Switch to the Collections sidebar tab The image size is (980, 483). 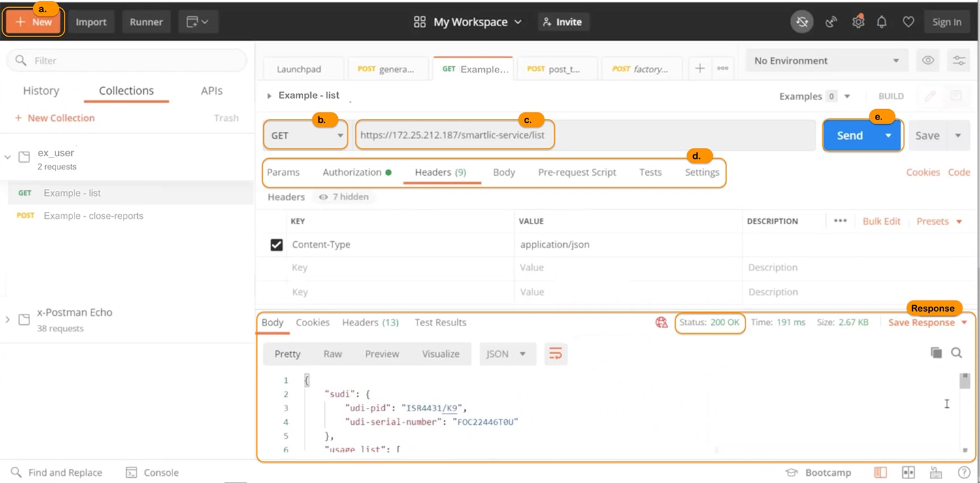(126, 91)
